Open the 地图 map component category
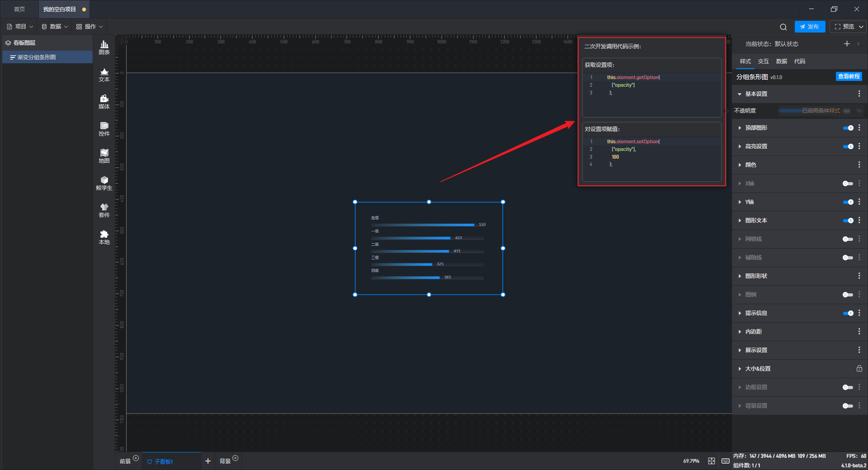This screenshot has height=470, width=868. click(x=104, y=156)
